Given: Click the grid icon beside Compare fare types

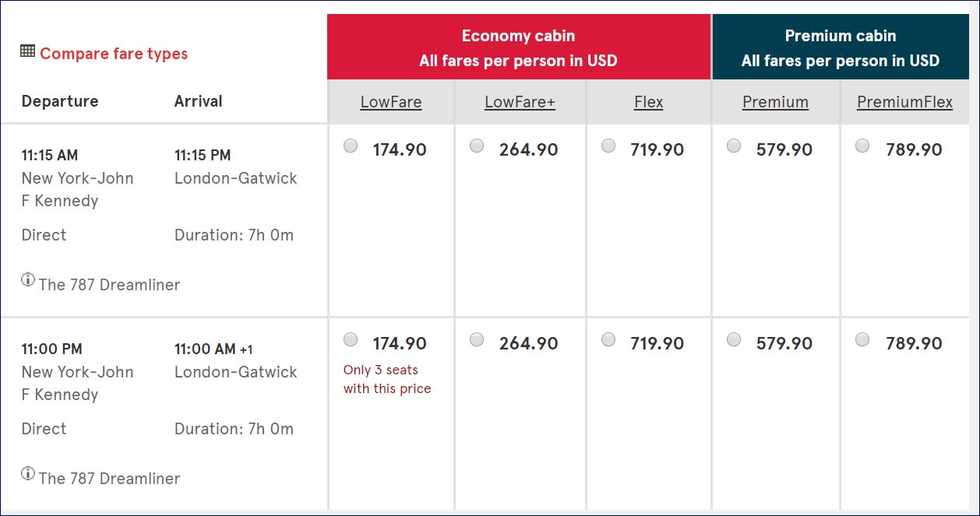Looking at the screenshot, I should click(x=27, y=51).
